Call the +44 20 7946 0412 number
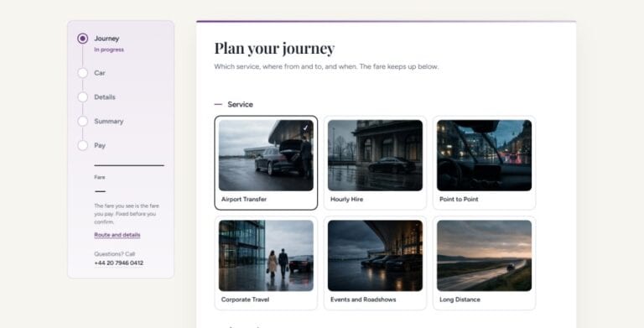This screenshot has width=644, height=328. tap(119, 263)
